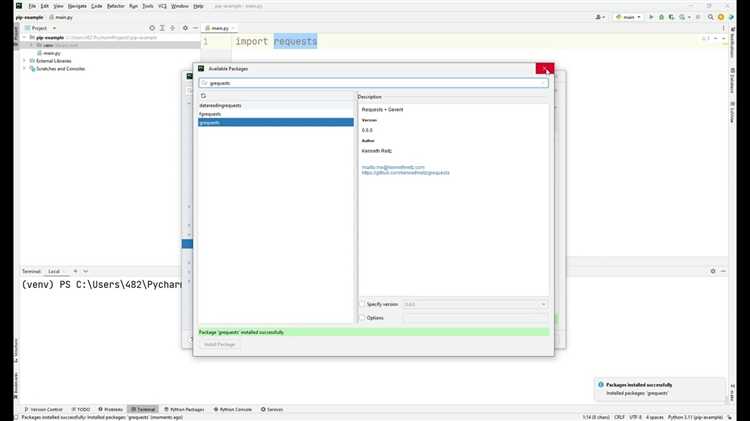Add a new terminal session
This screenshot has width=750, height=421.
point(75,271)
